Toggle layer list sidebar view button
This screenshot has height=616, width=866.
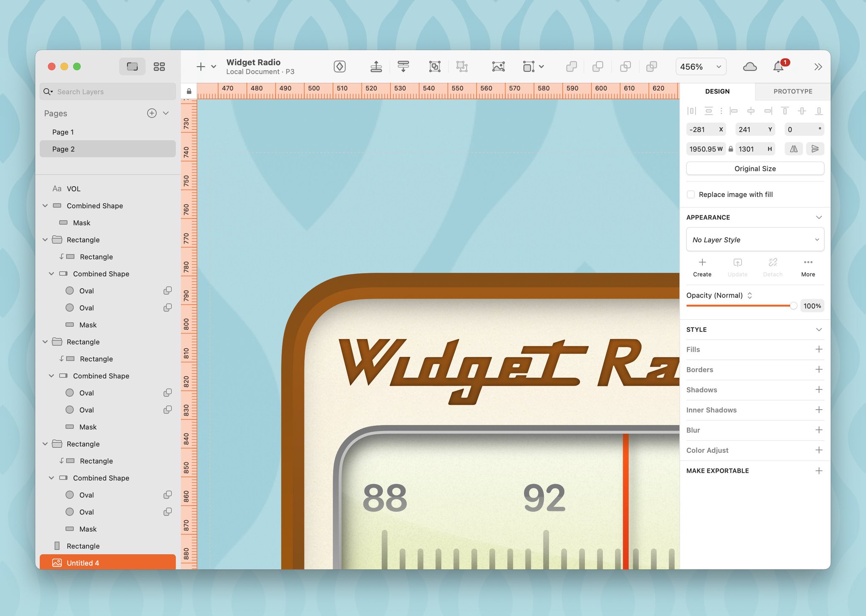(132, 66)
